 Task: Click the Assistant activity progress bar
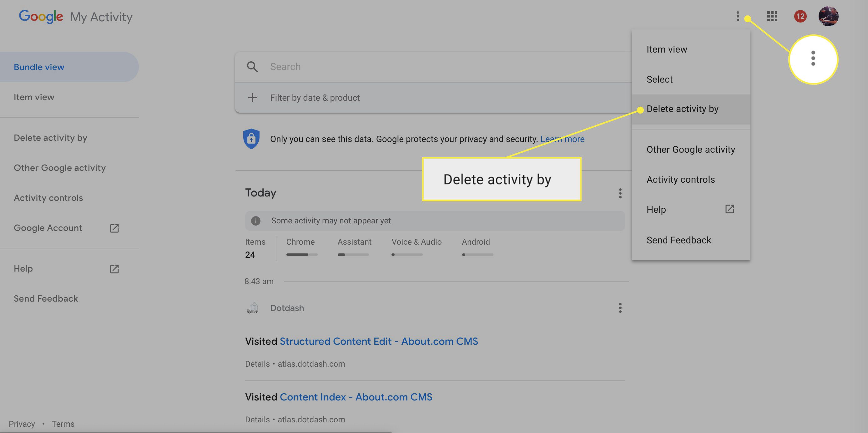point(353,255)
